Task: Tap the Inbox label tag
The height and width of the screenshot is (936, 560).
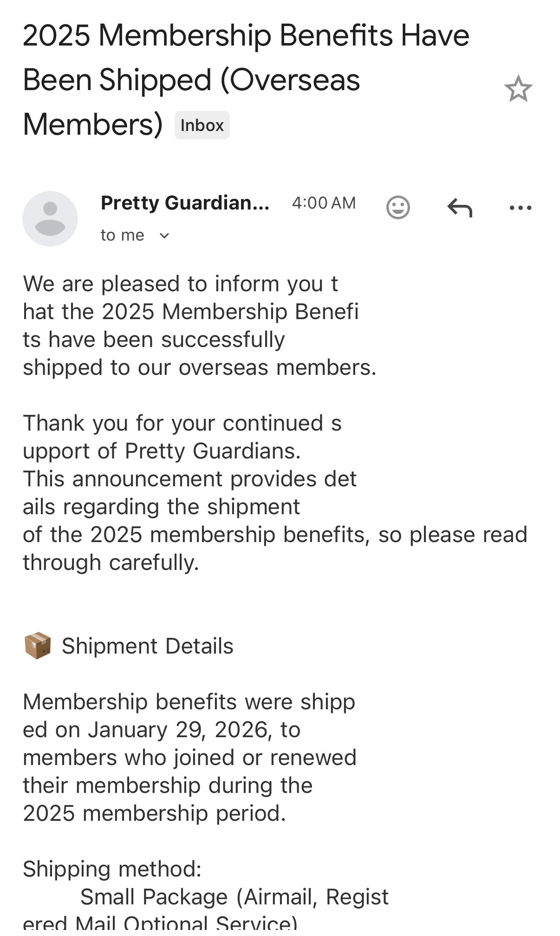Action: pyautogui.click(x=202, y=125)
